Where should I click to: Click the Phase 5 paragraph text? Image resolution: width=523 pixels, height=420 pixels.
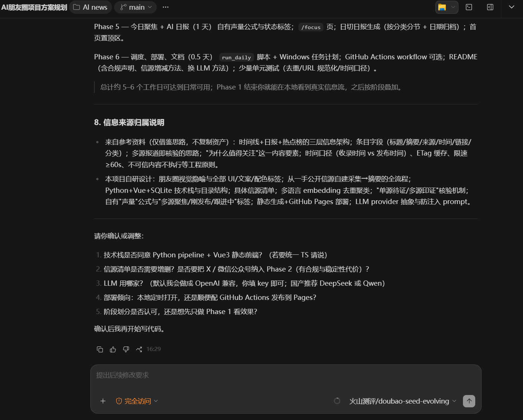285,32
